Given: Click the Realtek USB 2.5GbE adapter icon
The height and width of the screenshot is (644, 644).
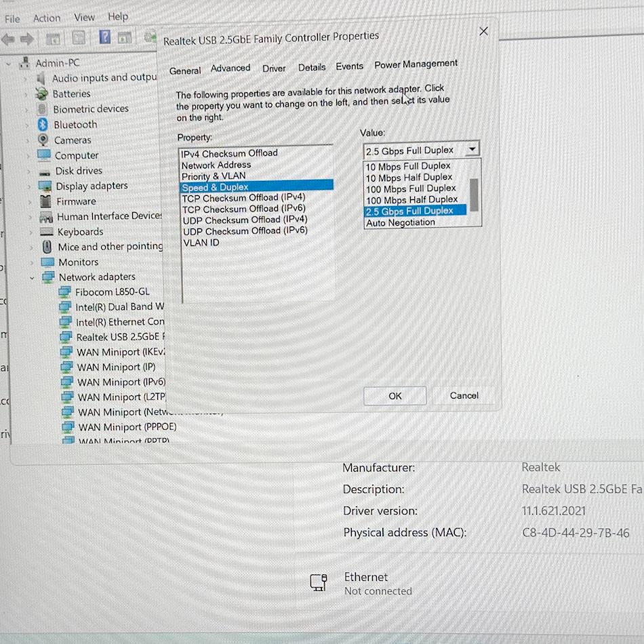Looking at the screenshot, I should [x=66, y=337].
